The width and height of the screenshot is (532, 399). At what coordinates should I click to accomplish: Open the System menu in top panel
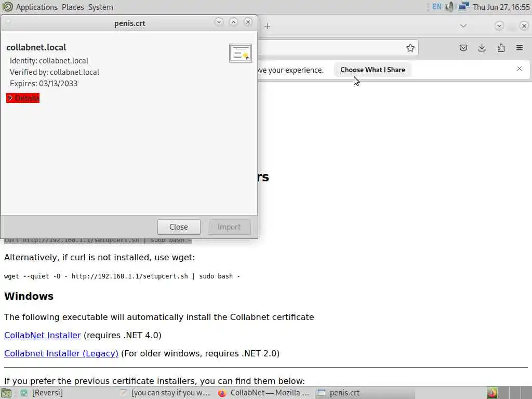tap(100, 7)
